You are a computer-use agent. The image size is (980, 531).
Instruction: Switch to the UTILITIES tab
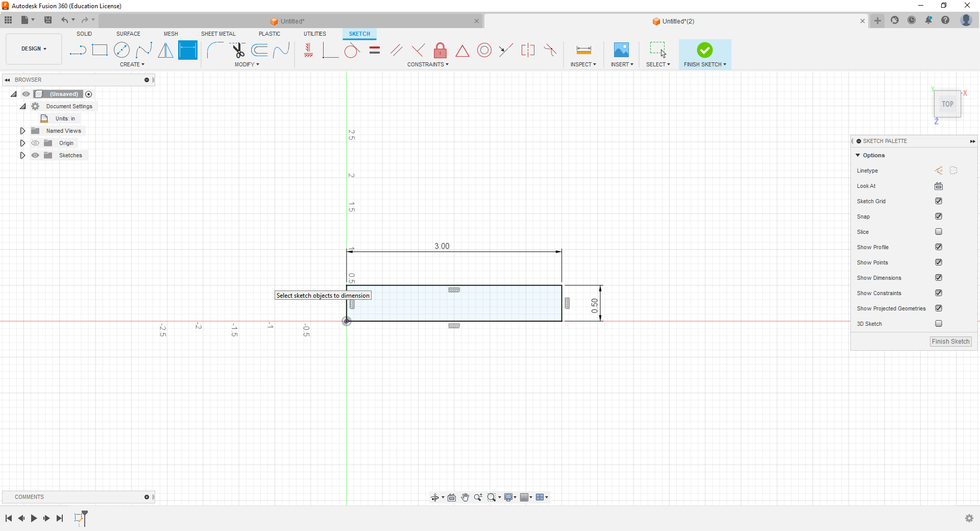[x=315, y=34]
